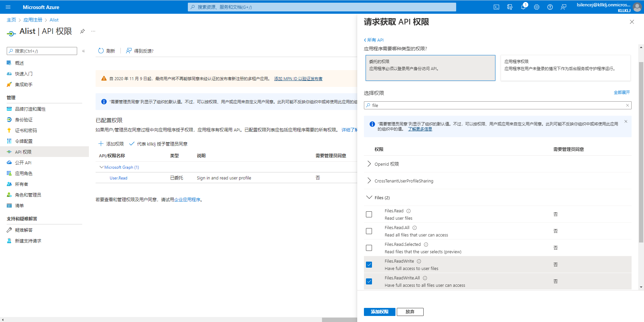Expand CrossTenantUserProfileSharing group

[x=369, y=181]
